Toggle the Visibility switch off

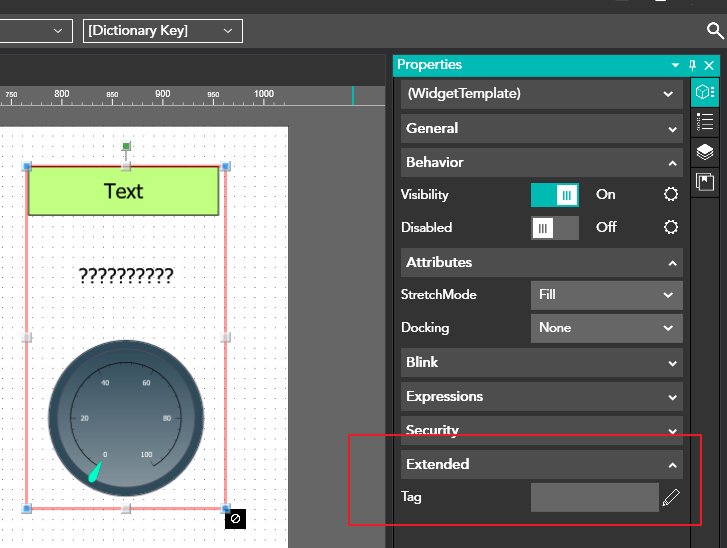[x=555, y=195]
